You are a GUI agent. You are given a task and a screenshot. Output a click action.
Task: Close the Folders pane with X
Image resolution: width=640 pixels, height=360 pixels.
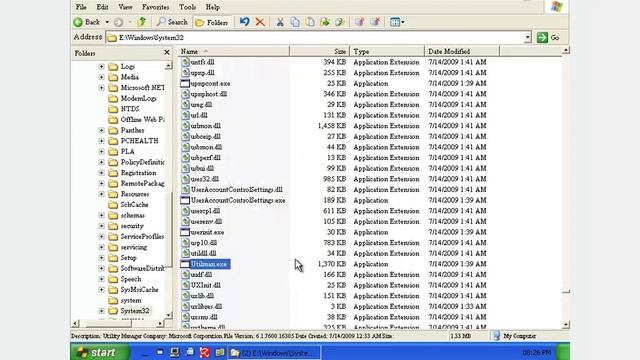pos(167,53)
